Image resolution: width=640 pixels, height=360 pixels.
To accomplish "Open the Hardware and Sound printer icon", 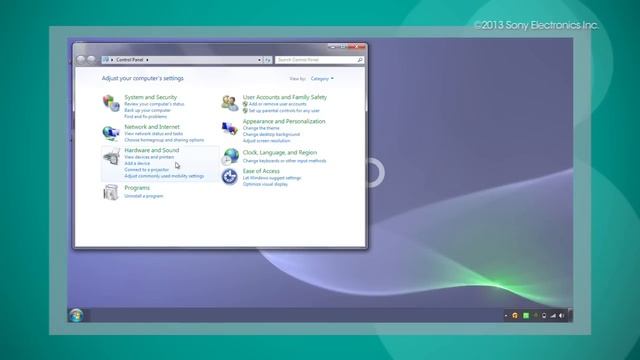I will 111,156.
